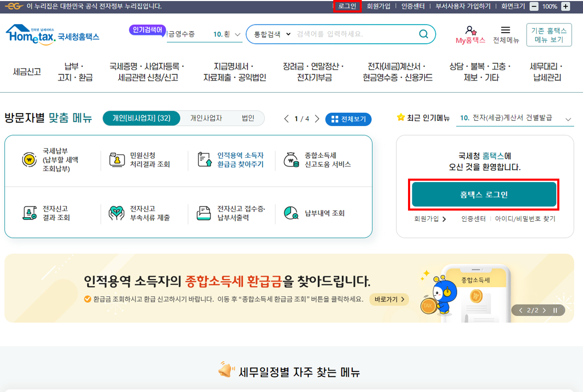Open 상담·불복·고충·제보·기타 menu
Viewport: 583px width, 392px height.
(x=480, y=72)
